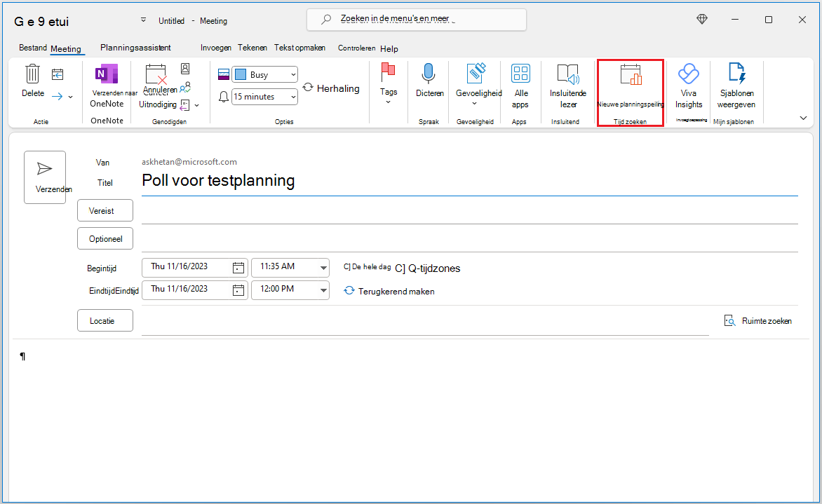Open the Invoegen tab

[x=215, y=48]
